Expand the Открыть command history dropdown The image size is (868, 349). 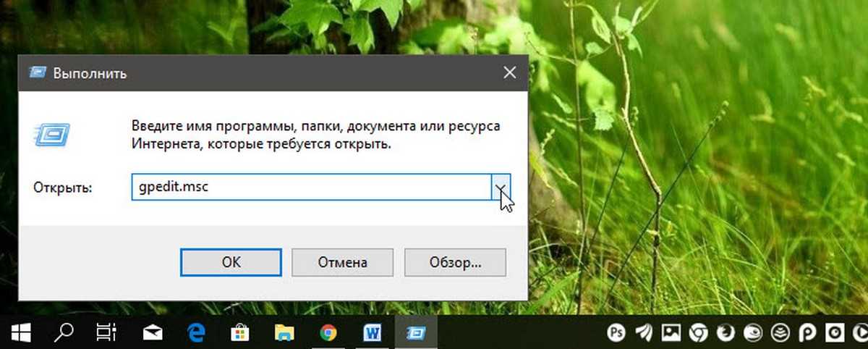[501, 187]
